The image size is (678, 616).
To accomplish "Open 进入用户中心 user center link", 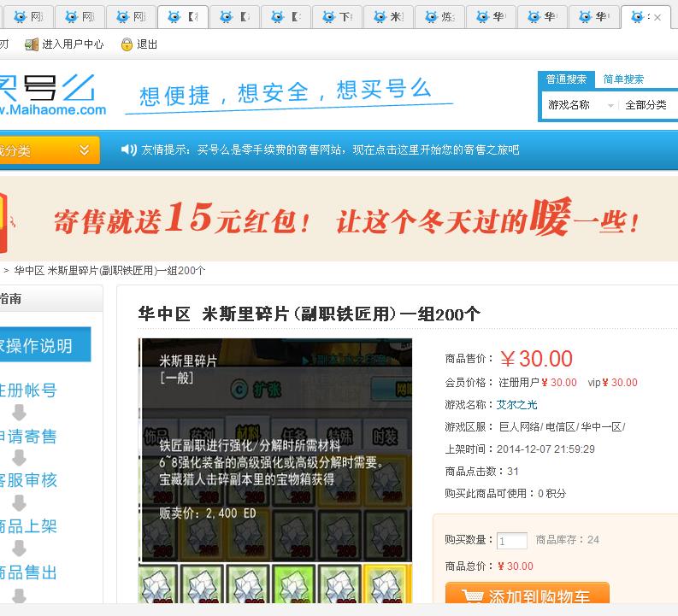I will click(x=73, y=44).
